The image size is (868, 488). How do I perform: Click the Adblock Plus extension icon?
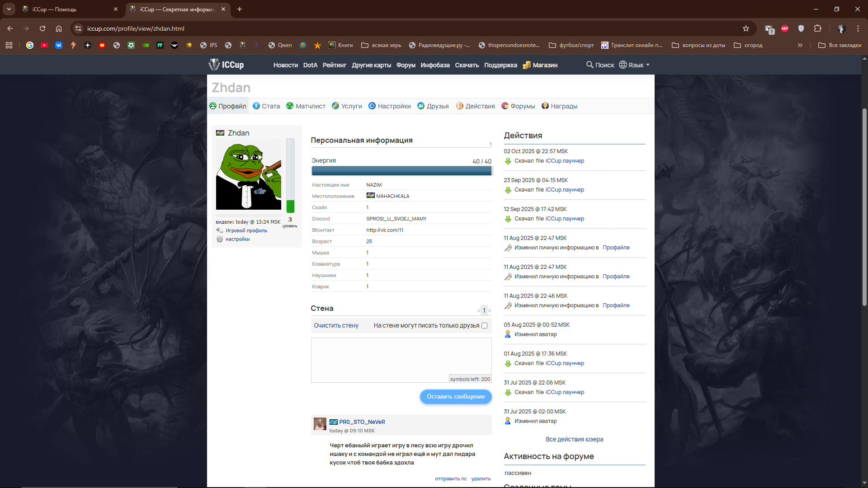coord(785,28)
